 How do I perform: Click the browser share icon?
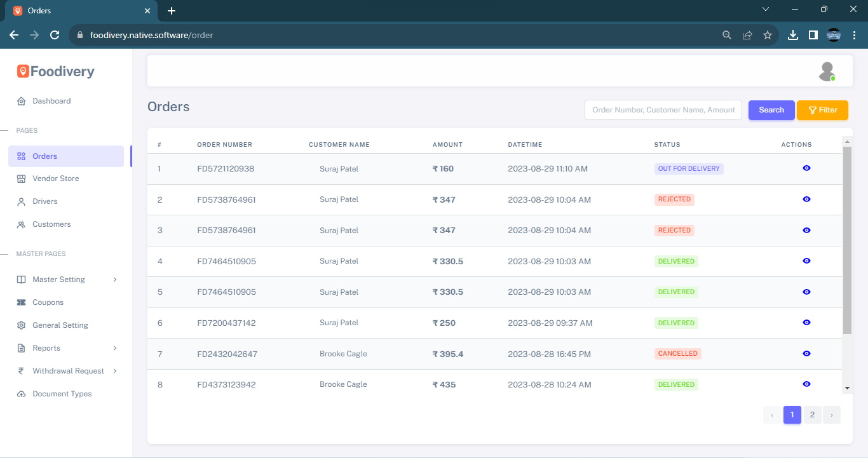pyautogui.click(x=747, y=35)
